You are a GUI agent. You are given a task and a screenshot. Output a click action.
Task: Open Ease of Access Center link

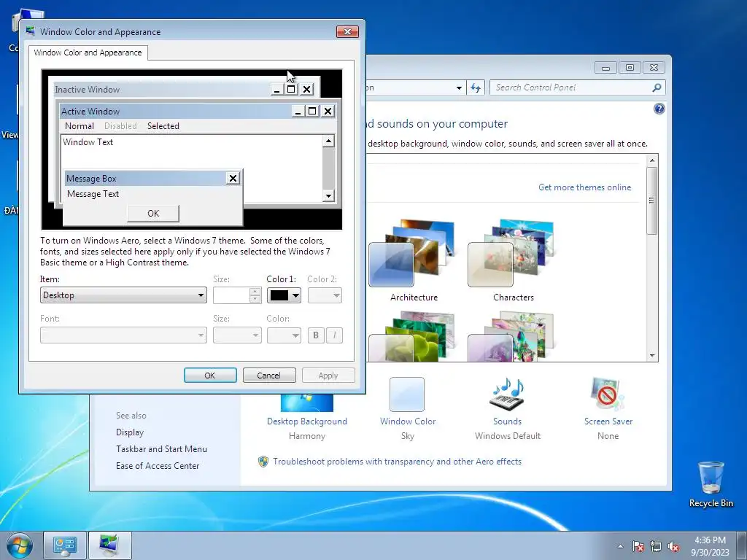point(158,466)
